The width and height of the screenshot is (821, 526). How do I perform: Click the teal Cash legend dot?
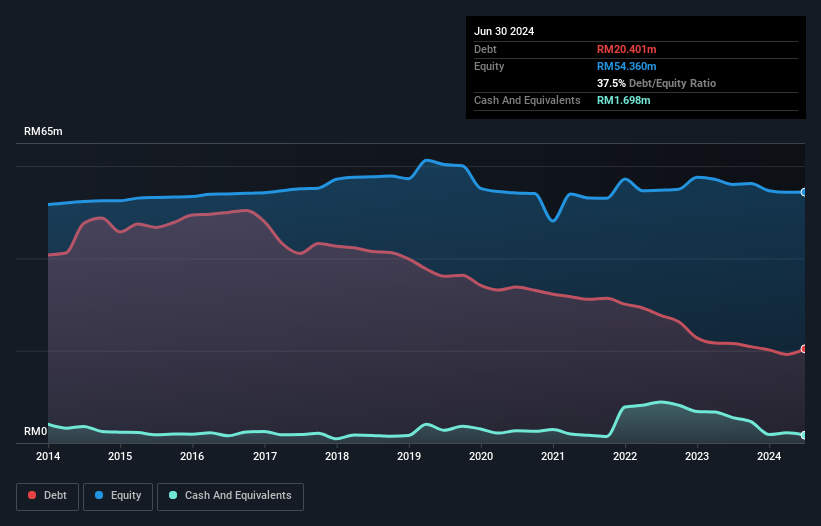point(173,495)
